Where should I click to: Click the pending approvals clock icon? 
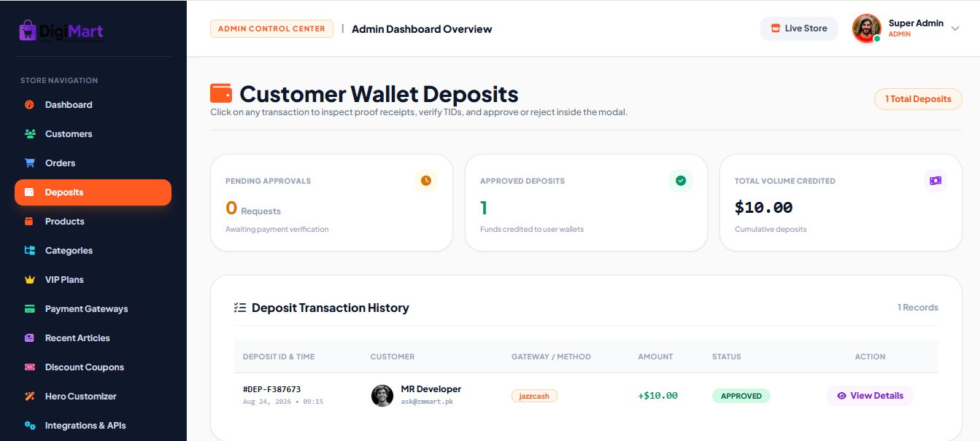point(426,180)
